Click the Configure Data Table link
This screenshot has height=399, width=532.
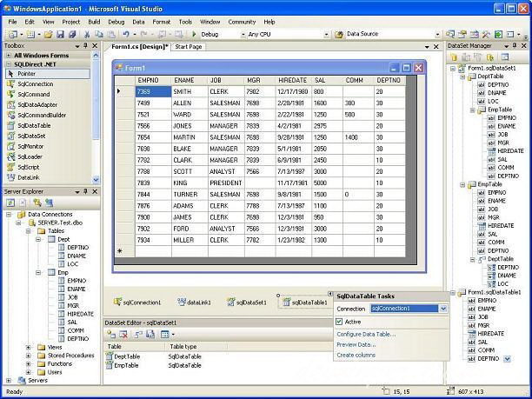[365, 334]
